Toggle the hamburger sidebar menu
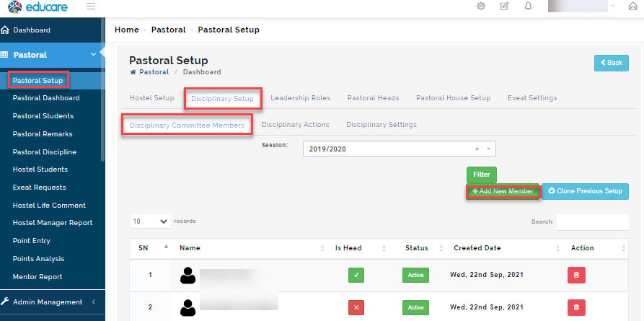This screenshot has width=644, height=321. pyautogui.click(x=91, y=6)
